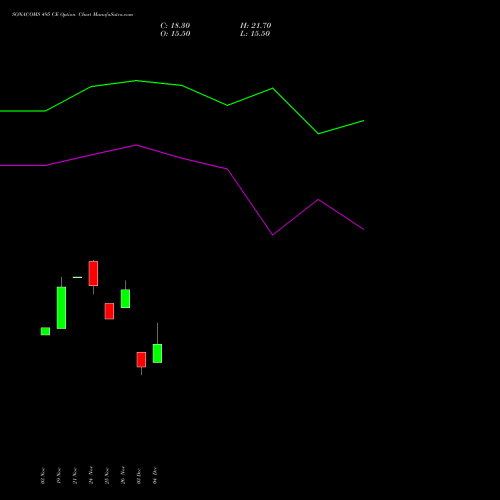Click the red candle above 25 Nov
500x500 pixels.
tap(109, 311)
